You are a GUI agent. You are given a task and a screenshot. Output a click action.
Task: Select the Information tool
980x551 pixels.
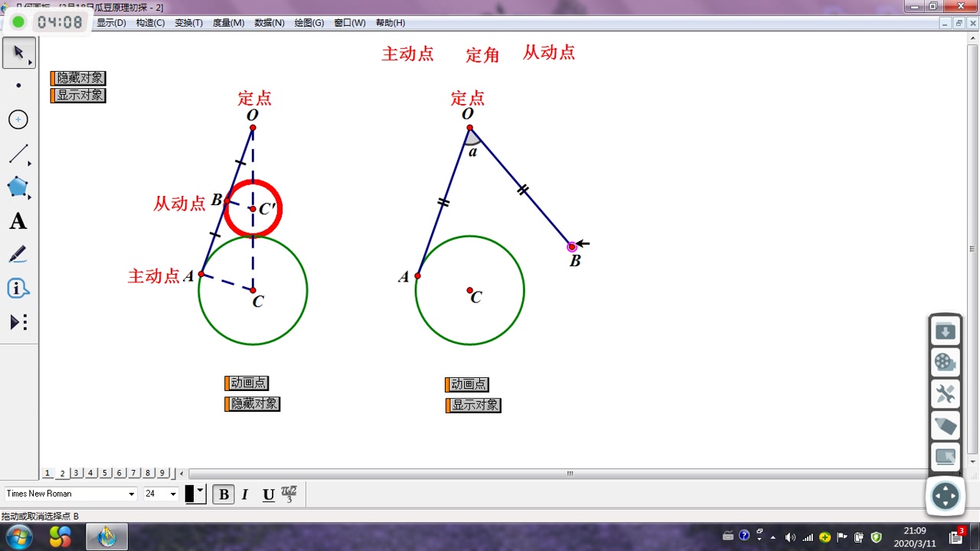point(18,289)
